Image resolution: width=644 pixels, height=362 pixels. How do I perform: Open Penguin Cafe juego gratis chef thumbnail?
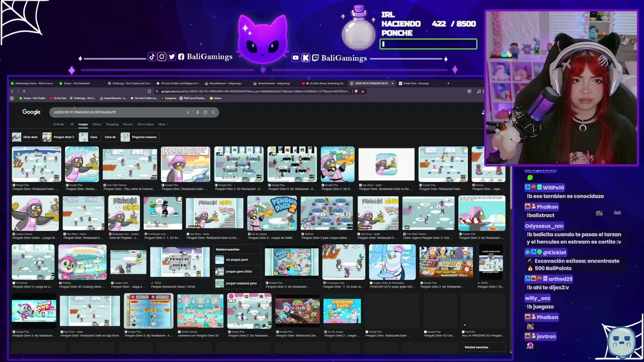(x=392, y=262)
